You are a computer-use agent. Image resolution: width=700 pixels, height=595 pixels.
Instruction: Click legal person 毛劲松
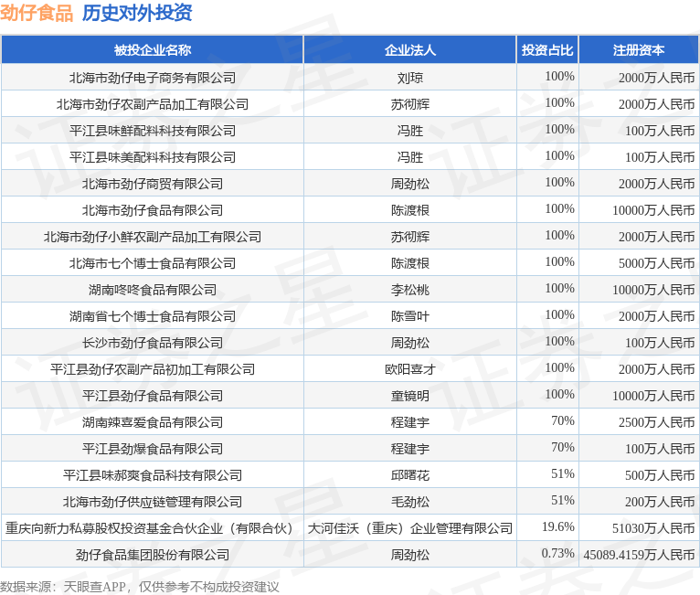(x=409, y=502)
